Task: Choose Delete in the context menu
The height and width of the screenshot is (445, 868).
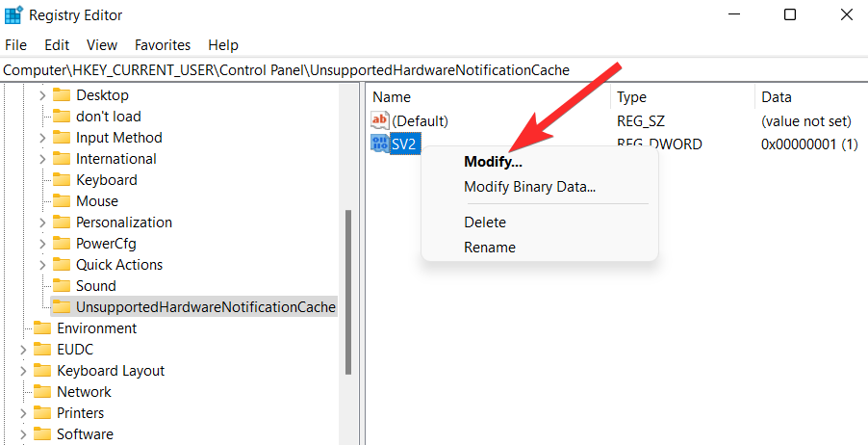Action: pos(485,222)
